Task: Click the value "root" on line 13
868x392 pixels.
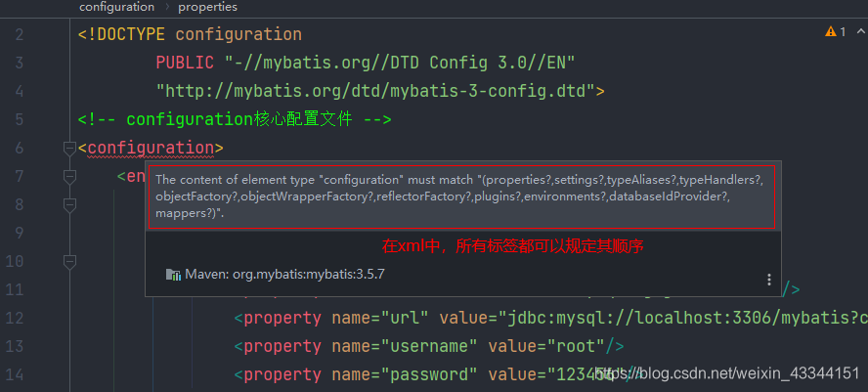Action: 575,347
